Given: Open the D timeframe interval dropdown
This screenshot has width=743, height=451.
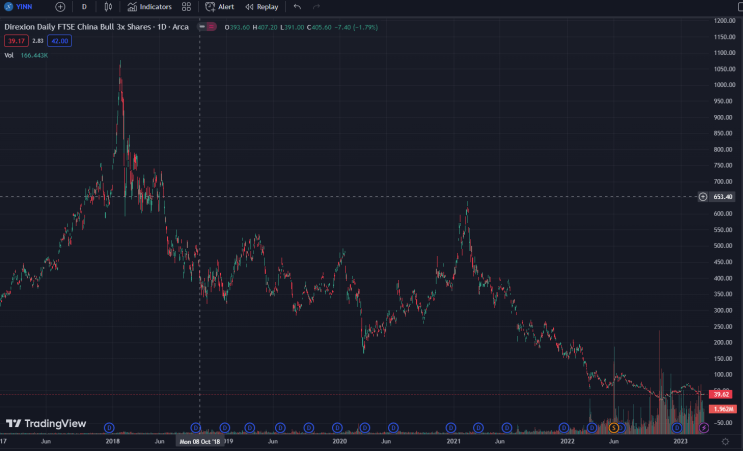Looking at the screenshot, I should [x=84, y=6].
